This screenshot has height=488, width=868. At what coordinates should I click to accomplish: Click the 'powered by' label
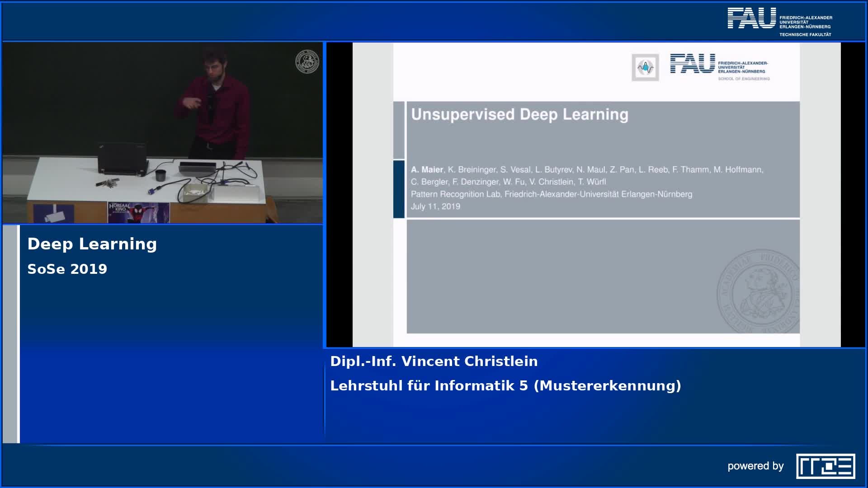tap(755, 466)
